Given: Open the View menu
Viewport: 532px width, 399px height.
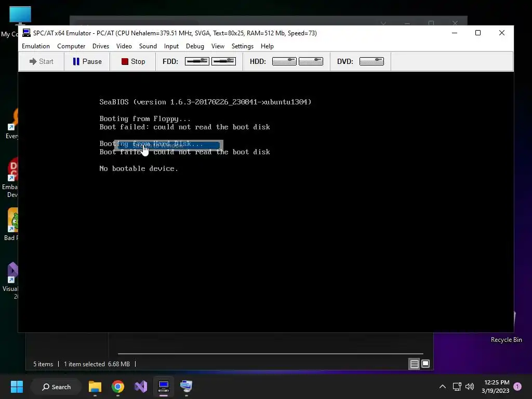Looking at the screenshot, I should pyautogui.click(x=218, y=46).
